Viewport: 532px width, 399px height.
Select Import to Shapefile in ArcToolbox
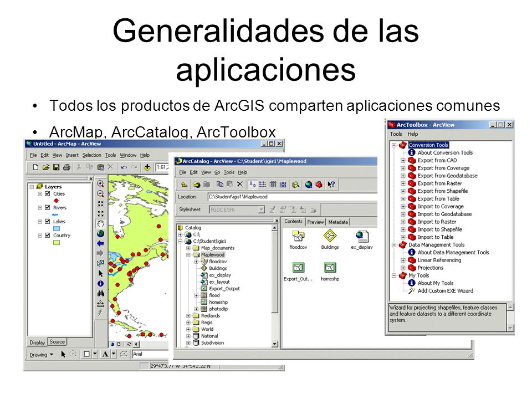pyautogui.click(x=439, y=229)
